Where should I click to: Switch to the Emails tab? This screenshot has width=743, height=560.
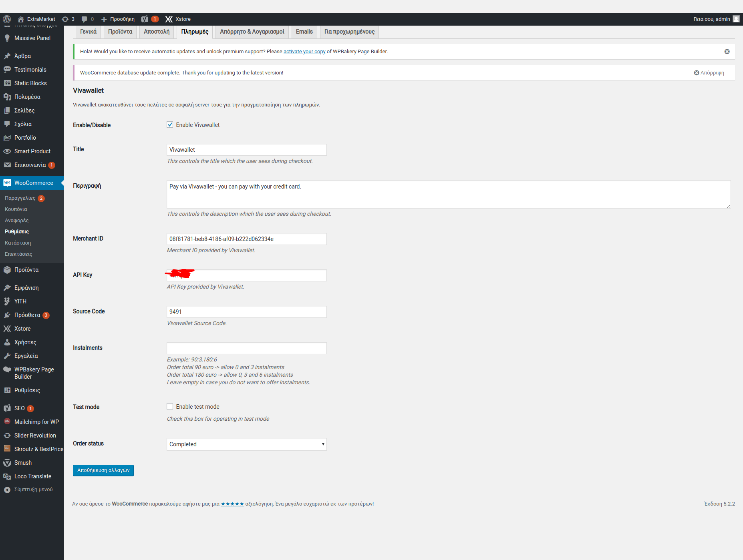click(304, 32)
